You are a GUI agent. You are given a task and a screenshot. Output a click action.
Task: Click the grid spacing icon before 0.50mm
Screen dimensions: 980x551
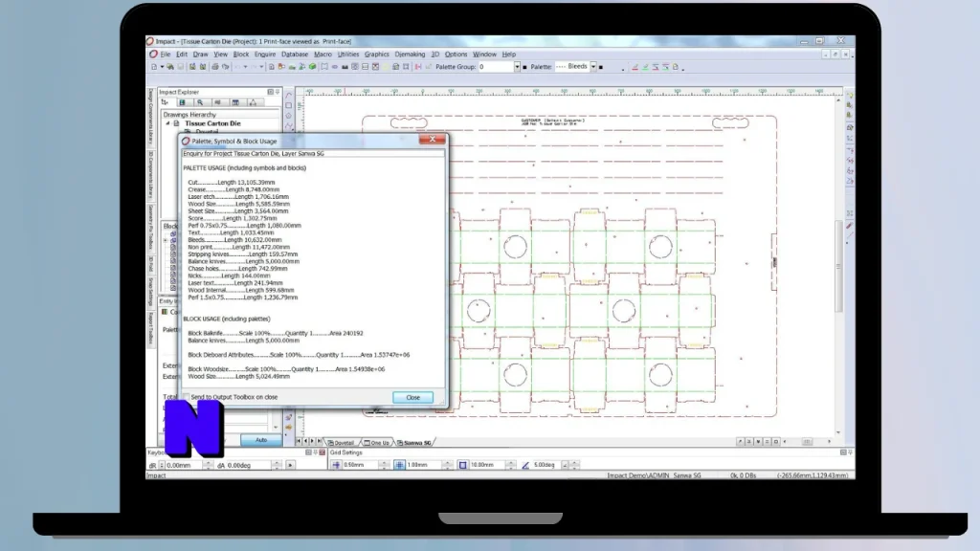336,465
